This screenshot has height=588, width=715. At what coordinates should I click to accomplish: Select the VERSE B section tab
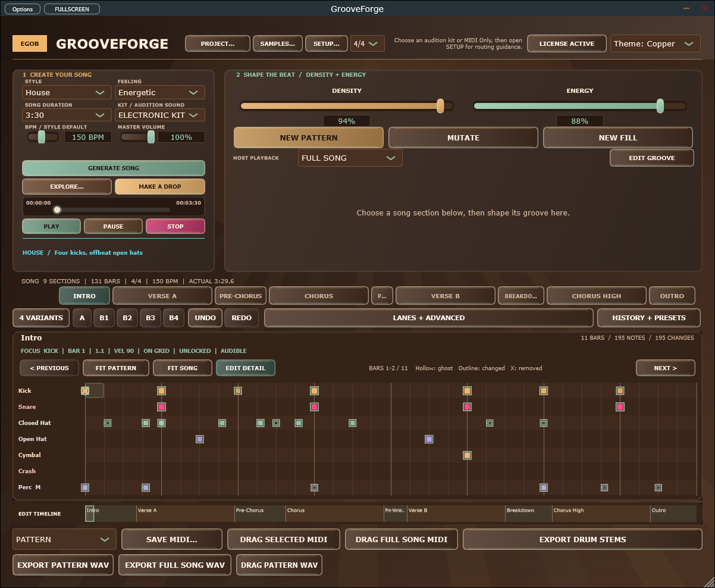click(446, 296)
